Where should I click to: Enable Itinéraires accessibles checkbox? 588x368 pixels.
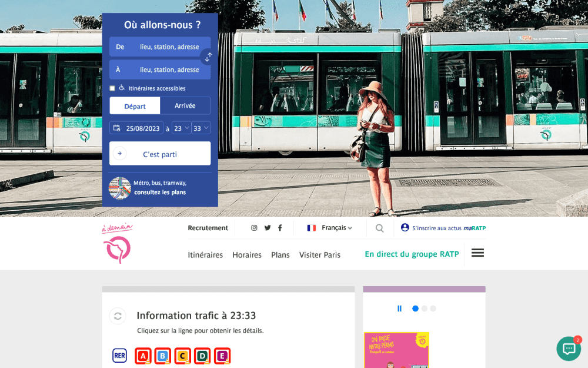(112, 88)
